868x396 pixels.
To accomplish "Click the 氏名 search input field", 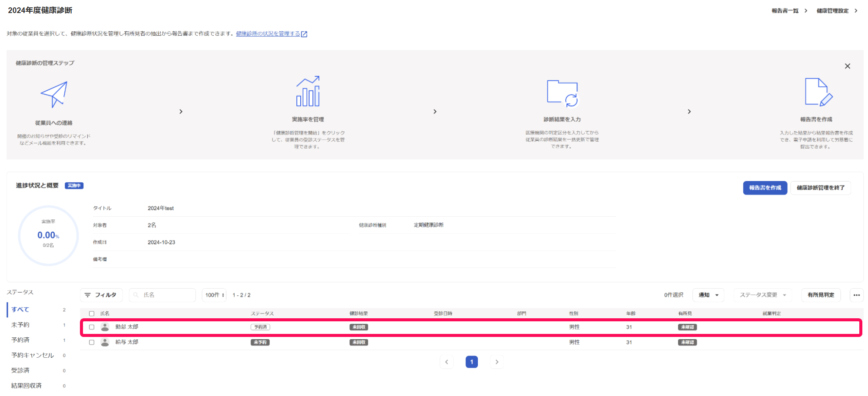I will pos(162,295).
